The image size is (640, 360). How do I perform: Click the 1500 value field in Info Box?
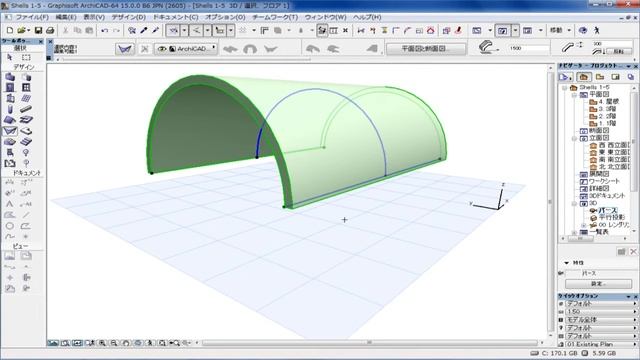click(529, 48)
